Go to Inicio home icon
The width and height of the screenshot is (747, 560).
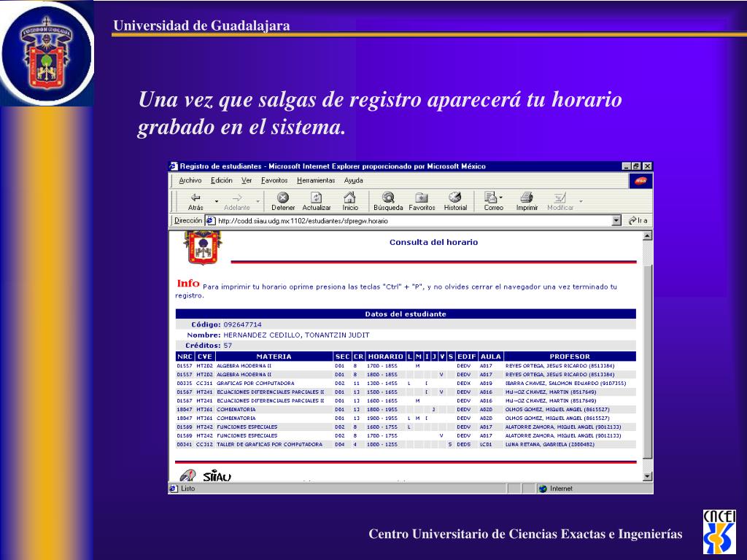pos(350,198)
